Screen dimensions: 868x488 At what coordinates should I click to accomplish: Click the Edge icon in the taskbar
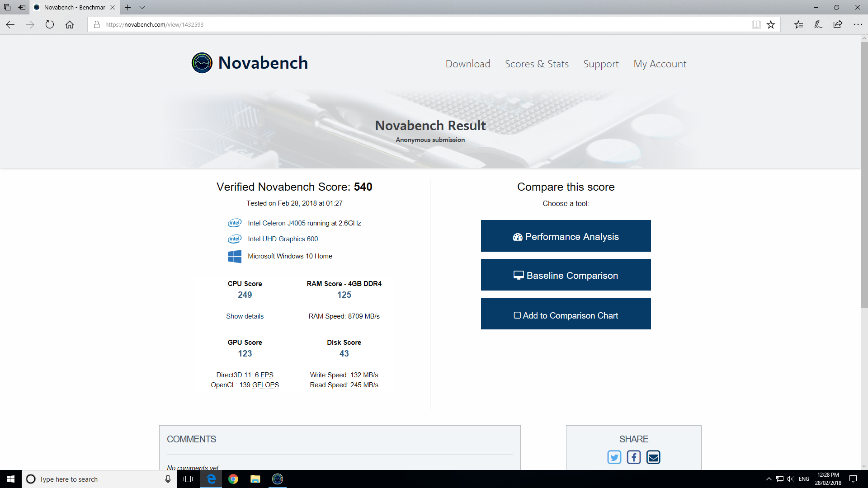(211, 479)
